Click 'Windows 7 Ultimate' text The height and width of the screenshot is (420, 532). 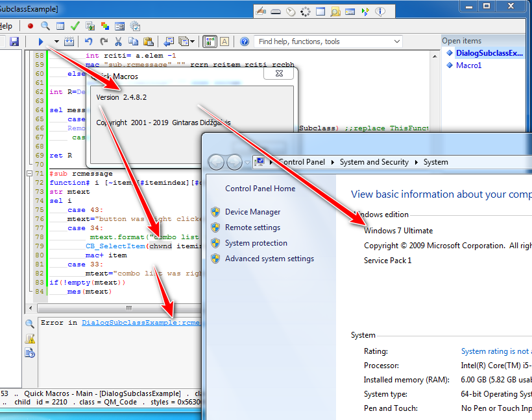398,231
